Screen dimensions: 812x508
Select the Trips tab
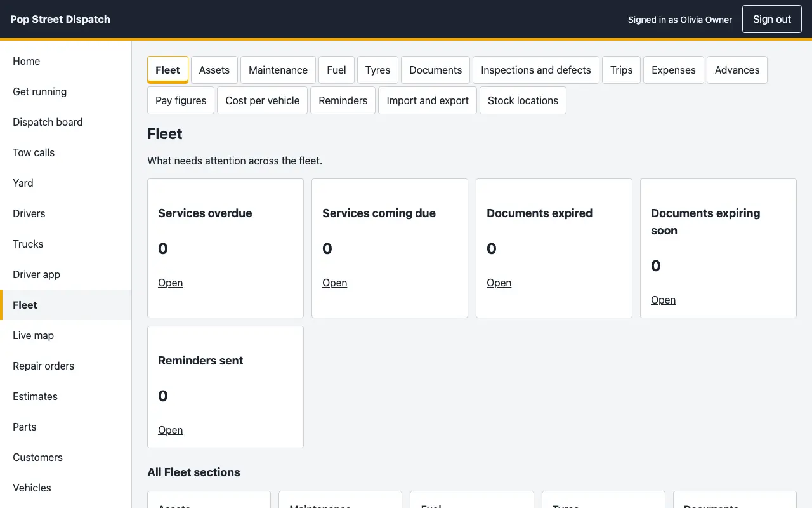click(622, 70)
